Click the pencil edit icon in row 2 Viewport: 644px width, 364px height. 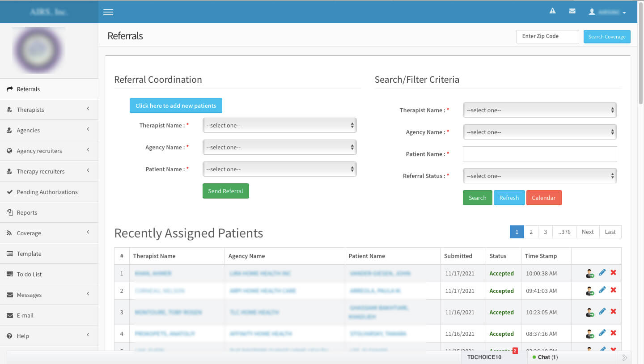point(602,290)
